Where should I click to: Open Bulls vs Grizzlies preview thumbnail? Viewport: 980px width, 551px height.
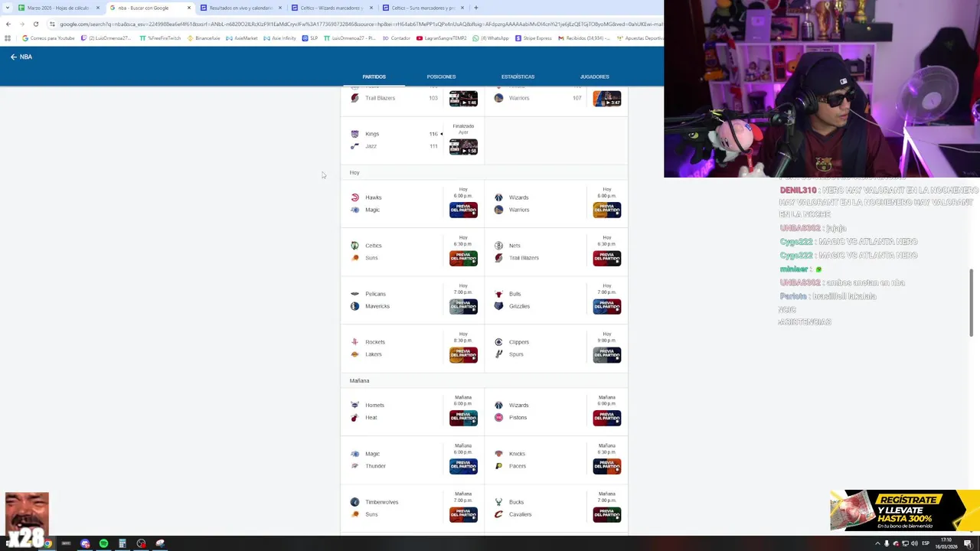[607, 306]
